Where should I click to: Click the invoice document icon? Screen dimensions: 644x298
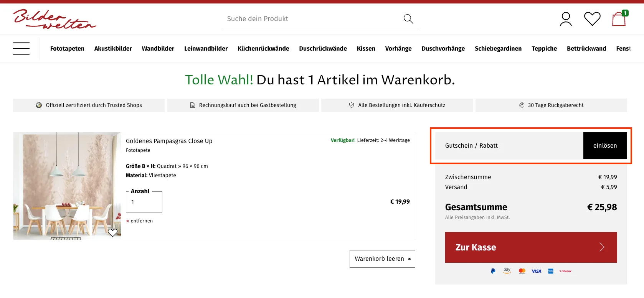point(193,105)
